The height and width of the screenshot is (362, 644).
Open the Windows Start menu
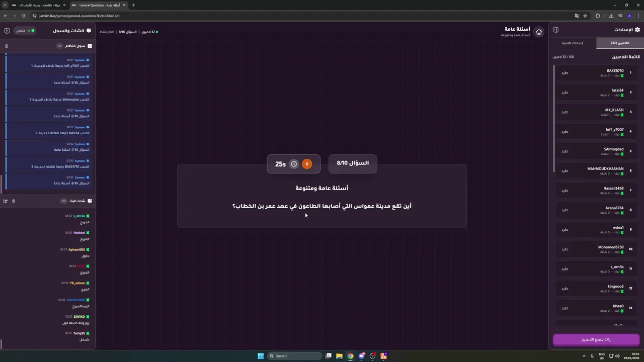tap(261, 356)
